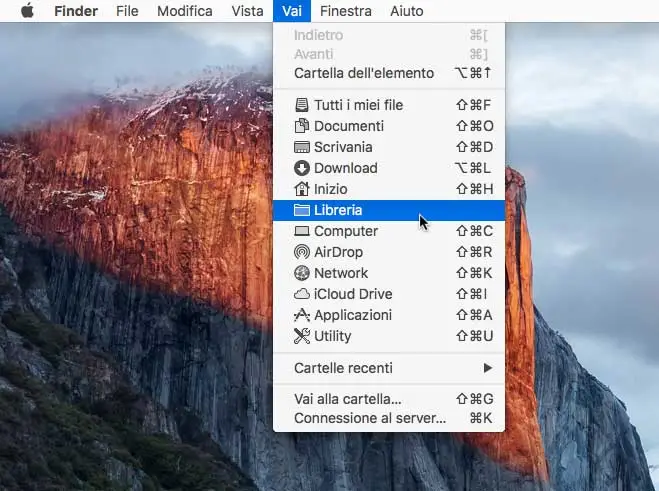The width and height of the screenshot is (659, 491).
Task: Select the Utility entry
Action: click(x=389, y=336)
